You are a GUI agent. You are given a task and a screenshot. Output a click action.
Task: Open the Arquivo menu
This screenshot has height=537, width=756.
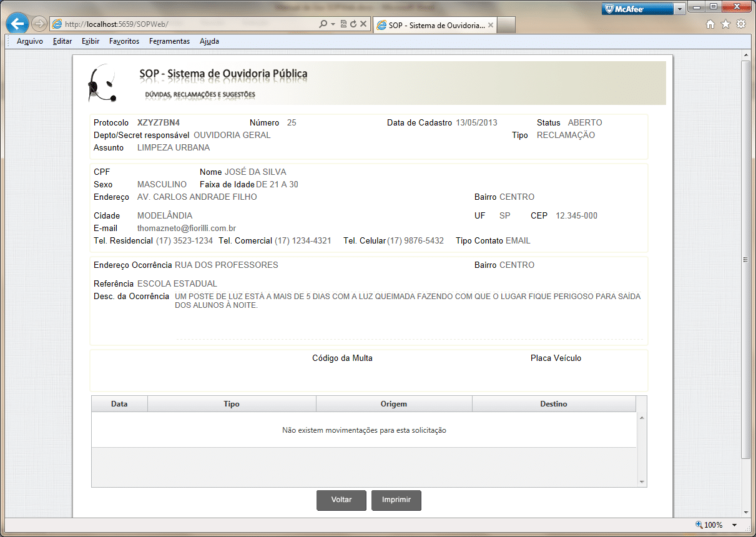(x=30, y=41)
